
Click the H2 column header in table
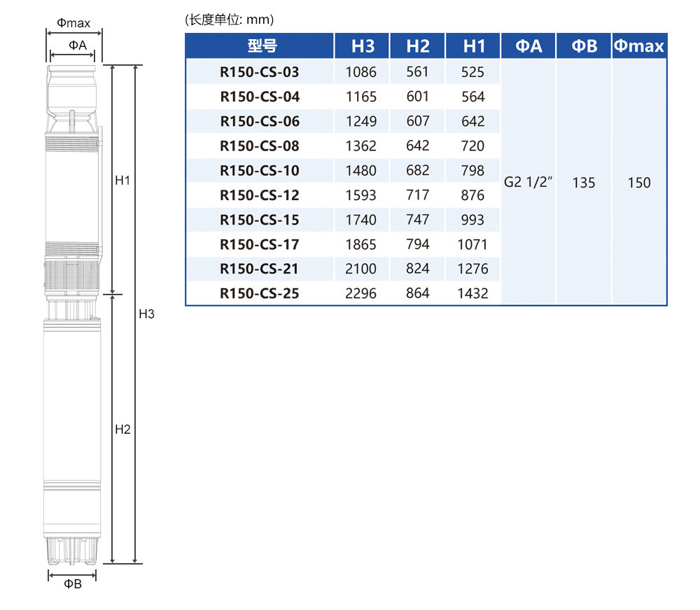418,46
